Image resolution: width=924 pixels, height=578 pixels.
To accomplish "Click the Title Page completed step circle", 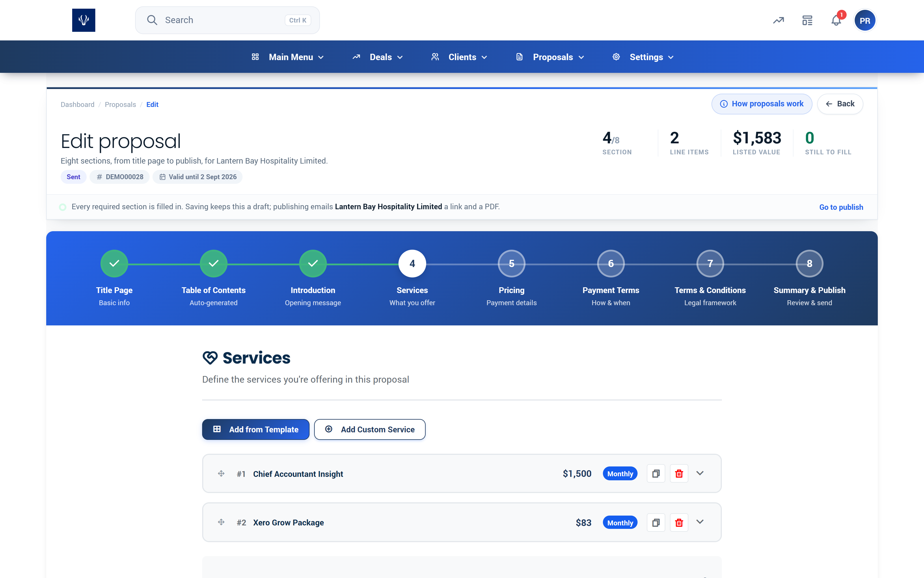I will (114, 263).
